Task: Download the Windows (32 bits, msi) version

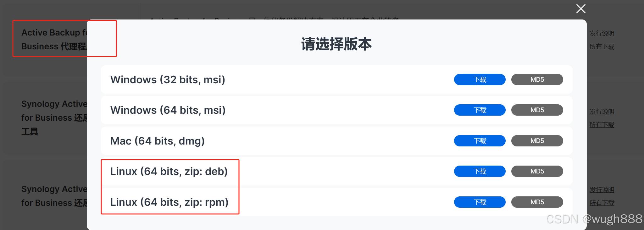Action: point(479,79)
